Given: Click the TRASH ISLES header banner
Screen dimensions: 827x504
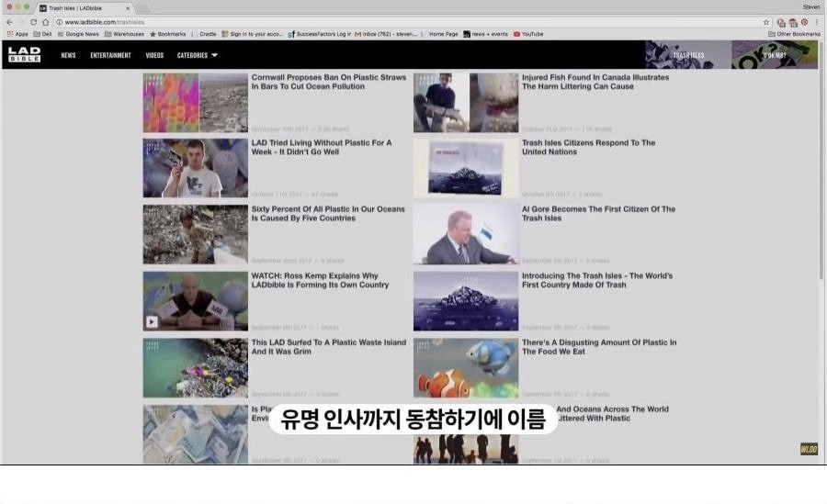Looking at the screenshot, I should [x=688, y=55].
